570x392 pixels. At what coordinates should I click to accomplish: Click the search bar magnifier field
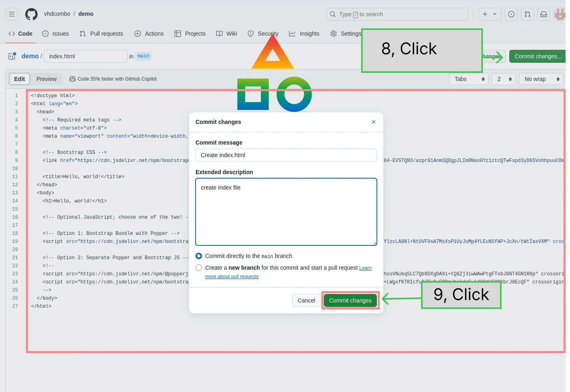pyautogui.click(x=397, y=14)
